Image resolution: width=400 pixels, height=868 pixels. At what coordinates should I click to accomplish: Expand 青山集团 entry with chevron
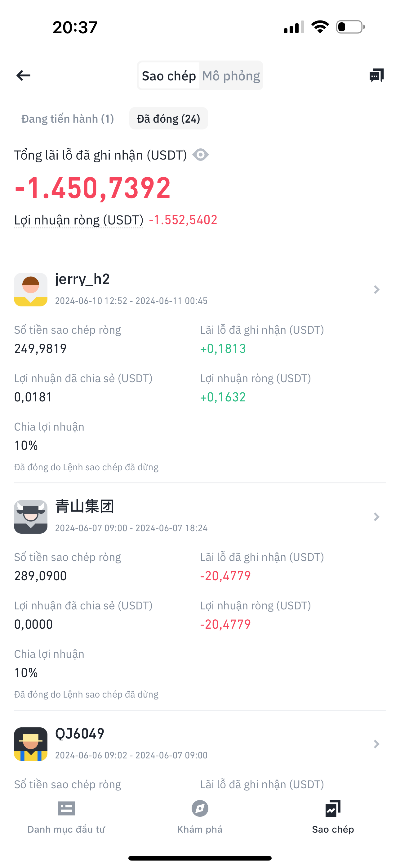coord(376,517)
